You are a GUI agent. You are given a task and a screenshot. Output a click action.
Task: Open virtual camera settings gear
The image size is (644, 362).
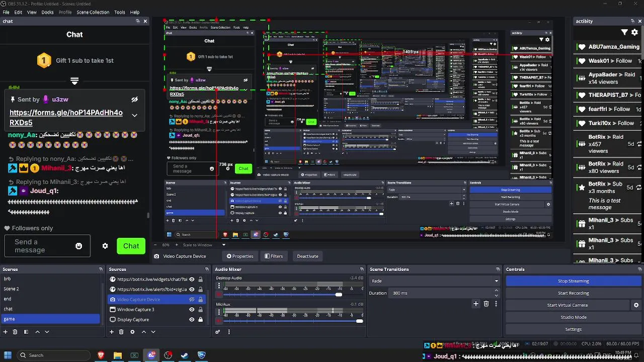click(x=636, y=305)
